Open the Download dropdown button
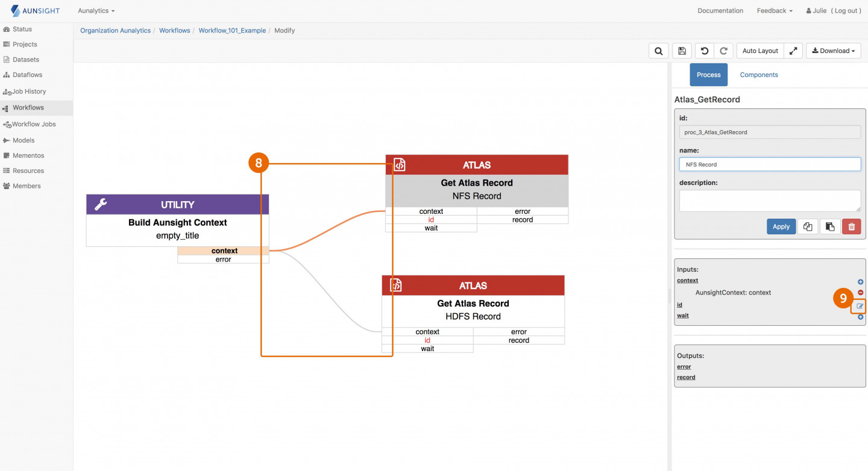This screenshot has width=868, height=471. coord(833,51)
